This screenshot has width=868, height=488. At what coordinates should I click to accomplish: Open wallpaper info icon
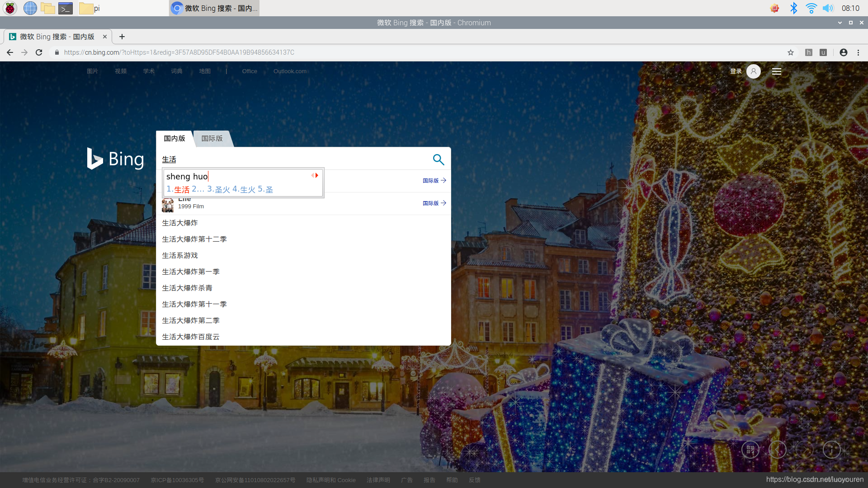(831, 450)
